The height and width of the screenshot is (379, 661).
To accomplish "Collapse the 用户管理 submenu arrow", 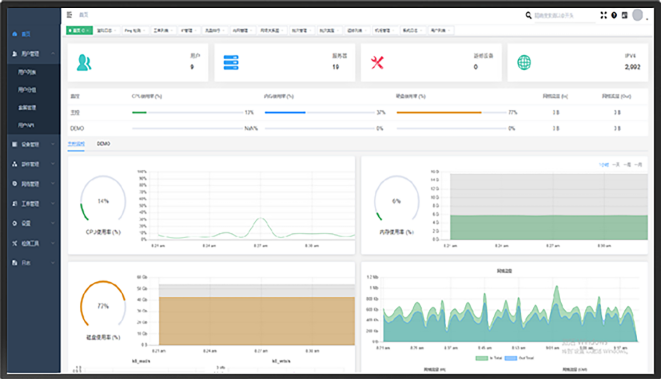I will pyautogui.click(x=53, y=54).
